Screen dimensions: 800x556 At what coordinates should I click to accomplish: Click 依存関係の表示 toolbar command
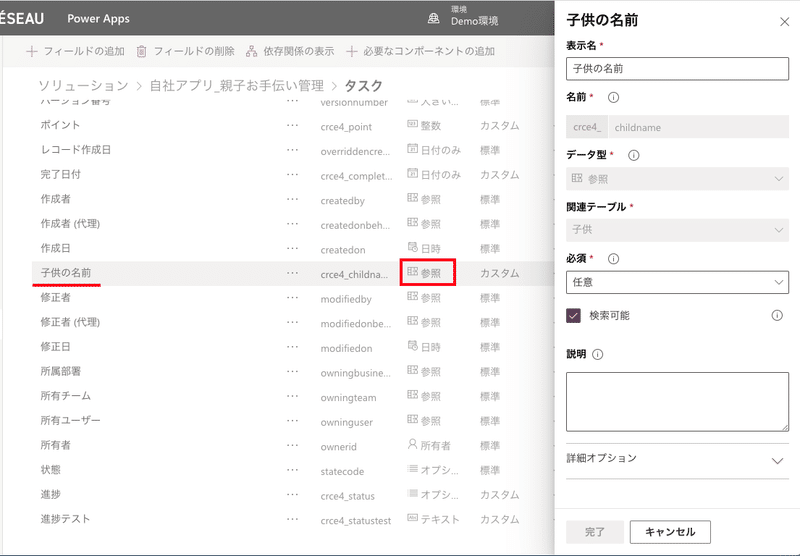290,52
